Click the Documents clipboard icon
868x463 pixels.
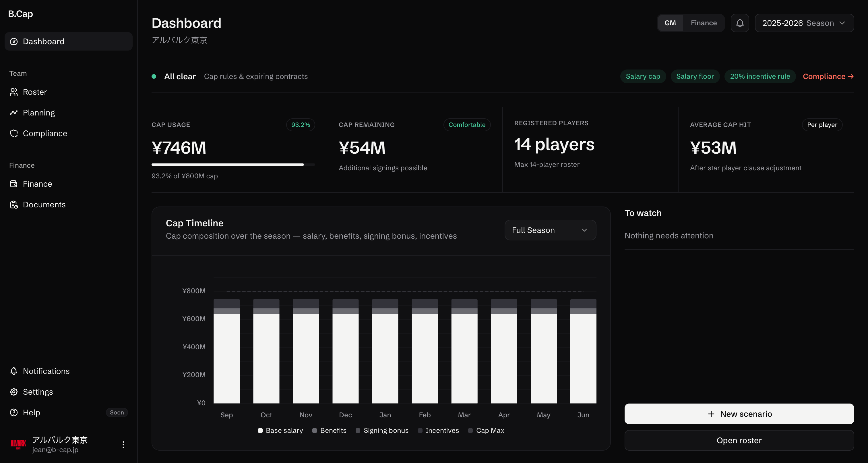tap(14, 205)
